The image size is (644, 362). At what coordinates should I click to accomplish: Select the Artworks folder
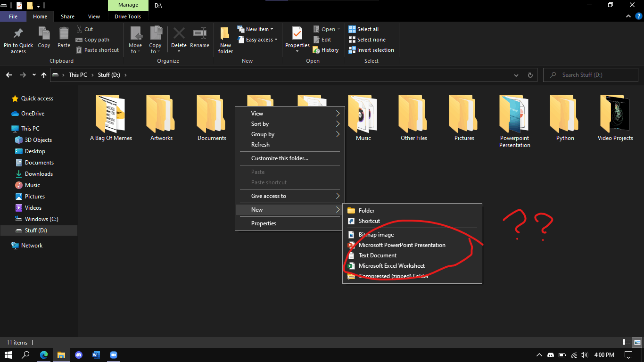click(161, 118)
